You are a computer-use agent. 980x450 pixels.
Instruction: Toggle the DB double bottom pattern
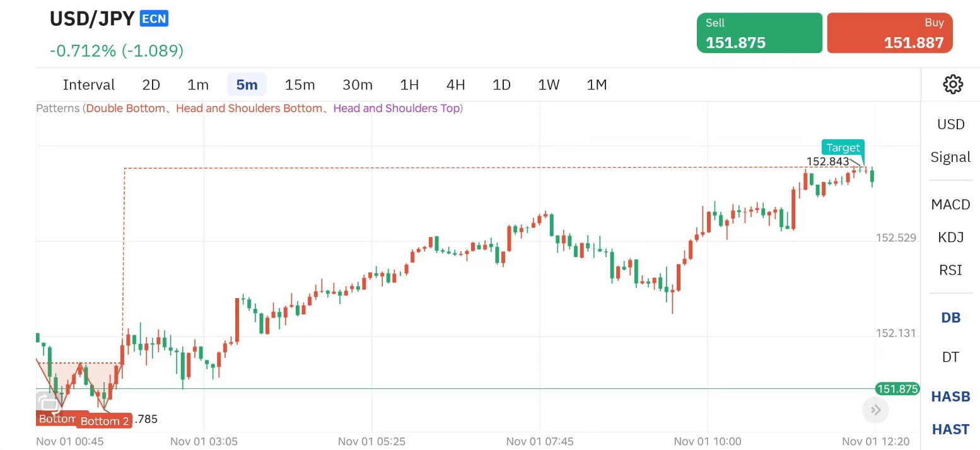[x=950, y=318]
